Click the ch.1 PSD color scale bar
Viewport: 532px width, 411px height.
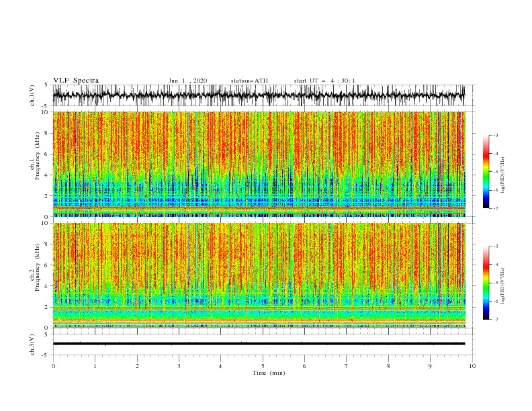click(486, 172)
